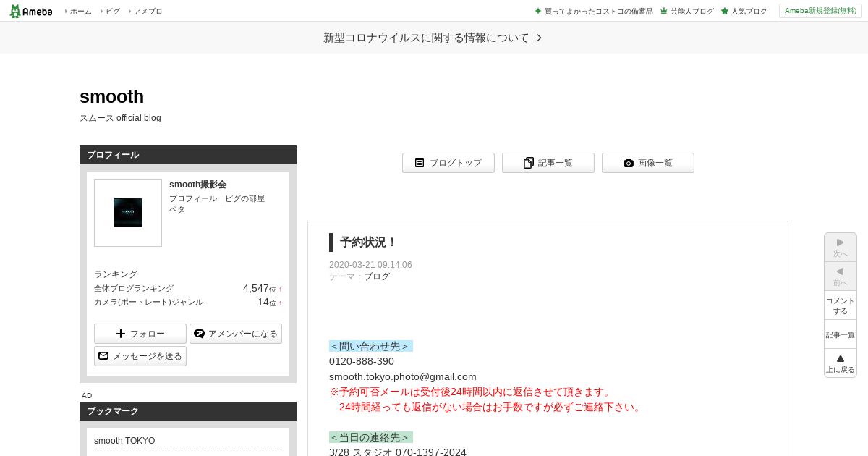Click 4,547位 overall ranking value
The image size is (868, 456).
pyautogui.click(x=260, y=288)
